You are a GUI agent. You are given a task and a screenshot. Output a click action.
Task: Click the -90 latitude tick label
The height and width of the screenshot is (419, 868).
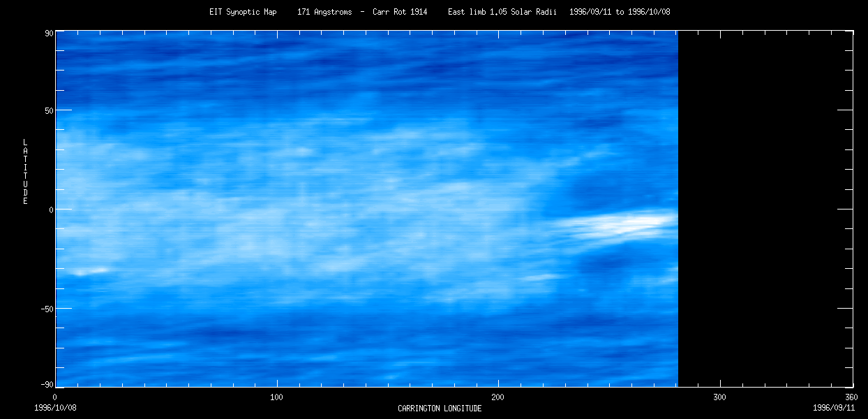point(46,385)
